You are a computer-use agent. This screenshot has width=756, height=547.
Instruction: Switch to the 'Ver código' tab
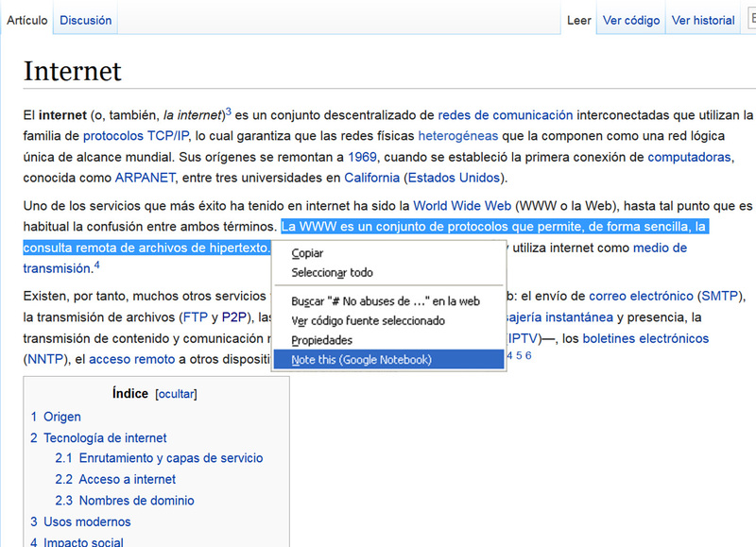coord(631,20)
